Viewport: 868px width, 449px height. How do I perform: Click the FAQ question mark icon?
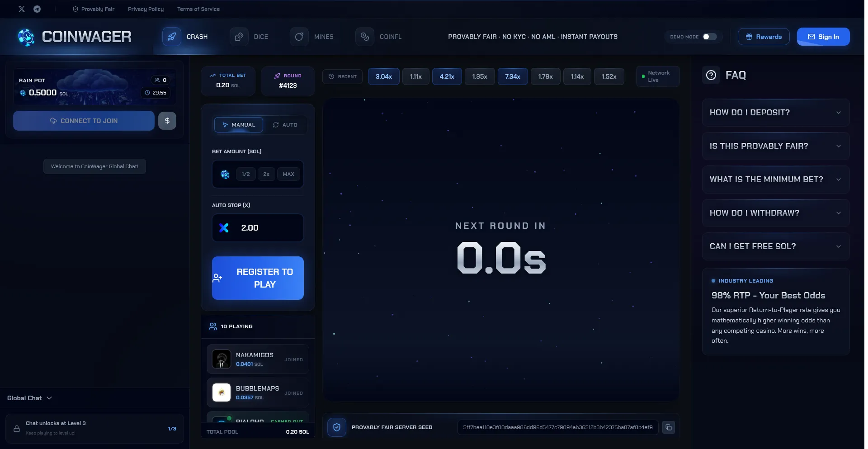point(711,75)
